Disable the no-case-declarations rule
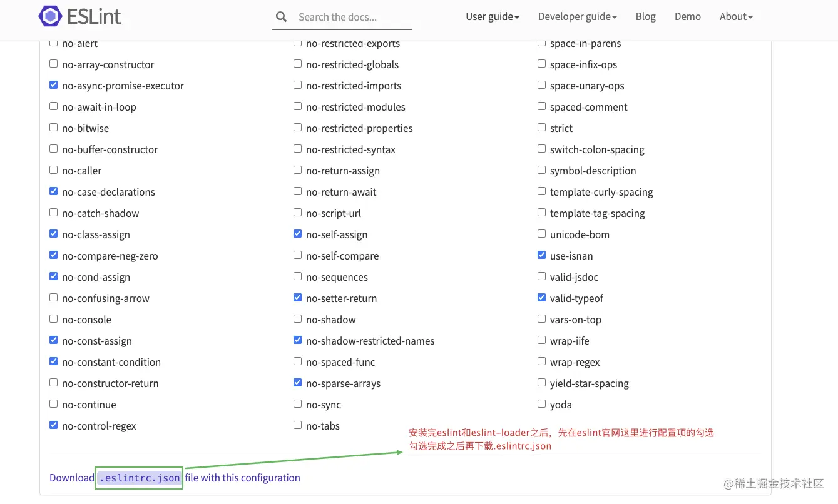The height and width of the screenshot is (504, 838). [53, 191]
